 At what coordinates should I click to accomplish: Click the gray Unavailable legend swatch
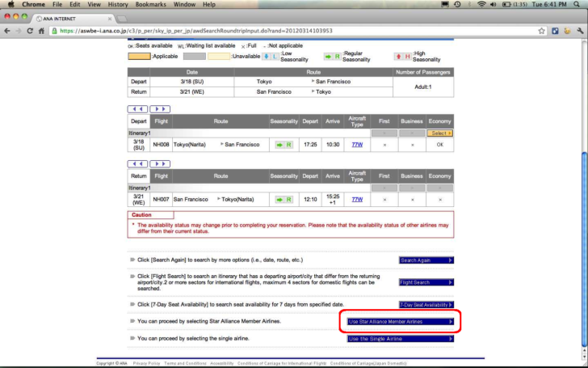pos(194,57)
